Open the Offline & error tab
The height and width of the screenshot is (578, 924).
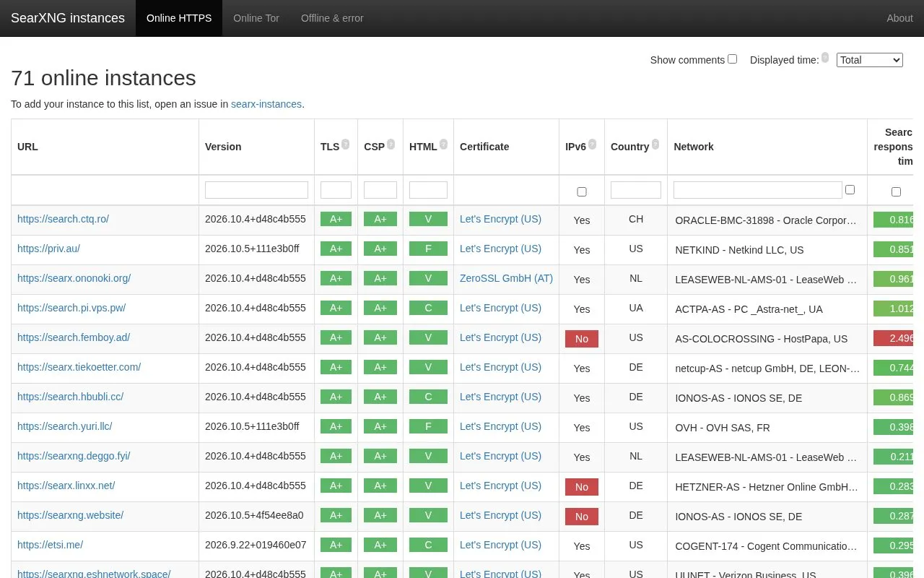(x=332, y=18)
